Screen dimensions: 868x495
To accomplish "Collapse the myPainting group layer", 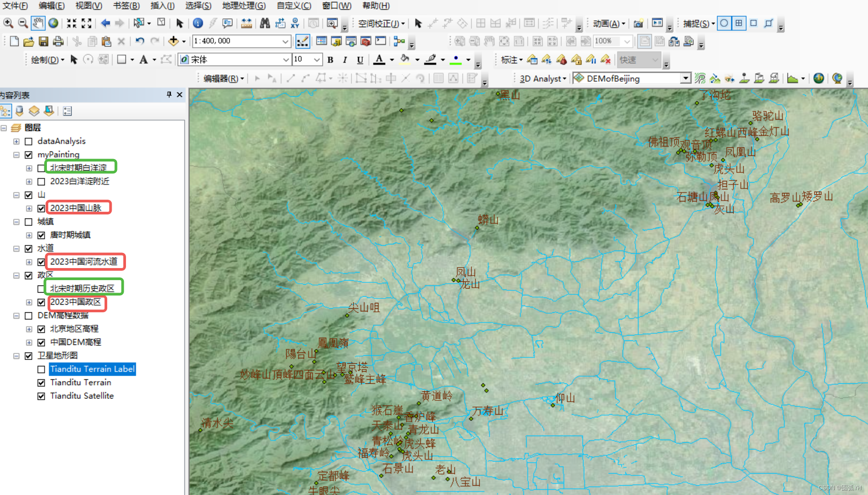I will [x=17, y=155].
